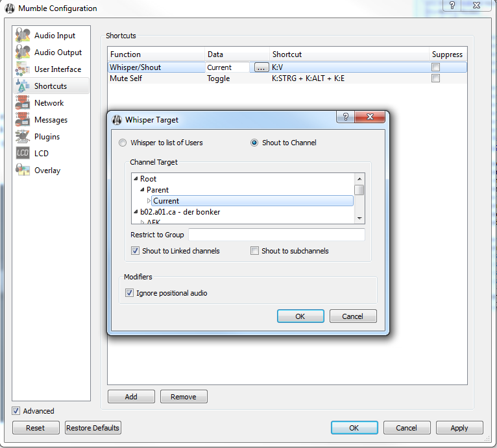Screen dimensions: 497x448
Task: Click the Messages icon in the sidebar
Action: (23, 119)
